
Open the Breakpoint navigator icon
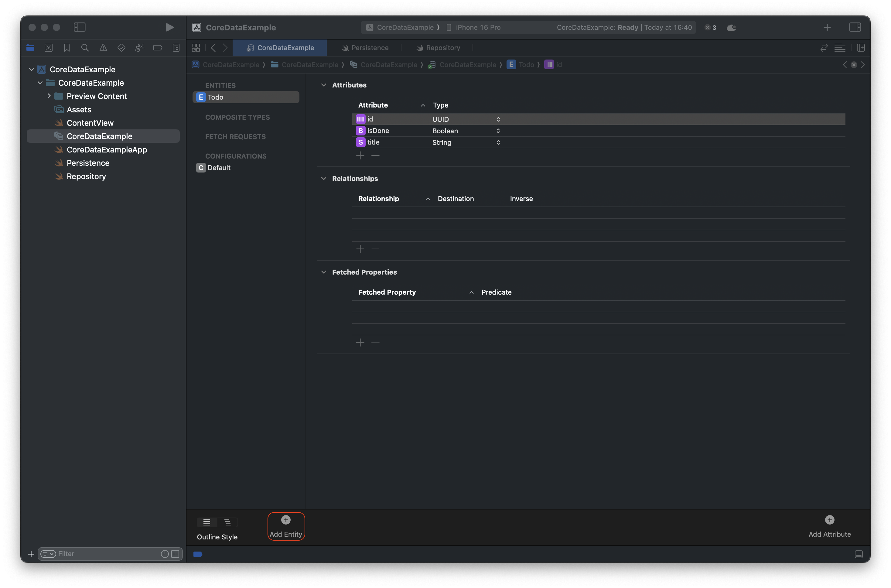(158, 48)
